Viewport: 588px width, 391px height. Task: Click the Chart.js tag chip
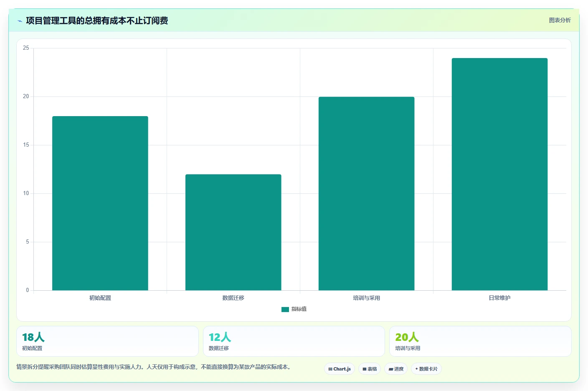340,369
